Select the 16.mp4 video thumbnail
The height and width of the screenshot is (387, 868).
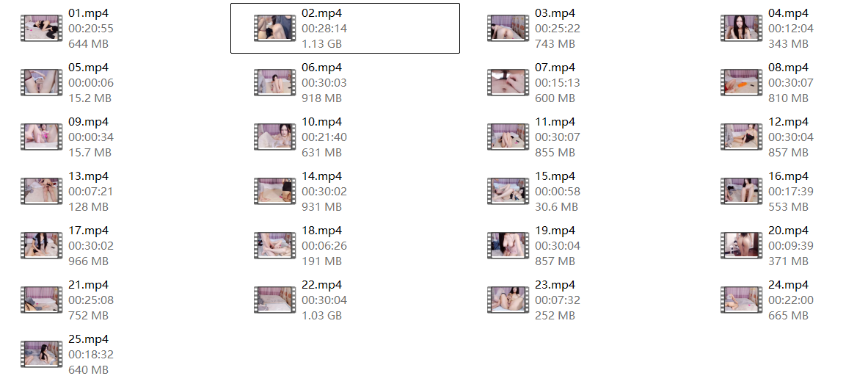pyautogui.click(x=742, y=191)
